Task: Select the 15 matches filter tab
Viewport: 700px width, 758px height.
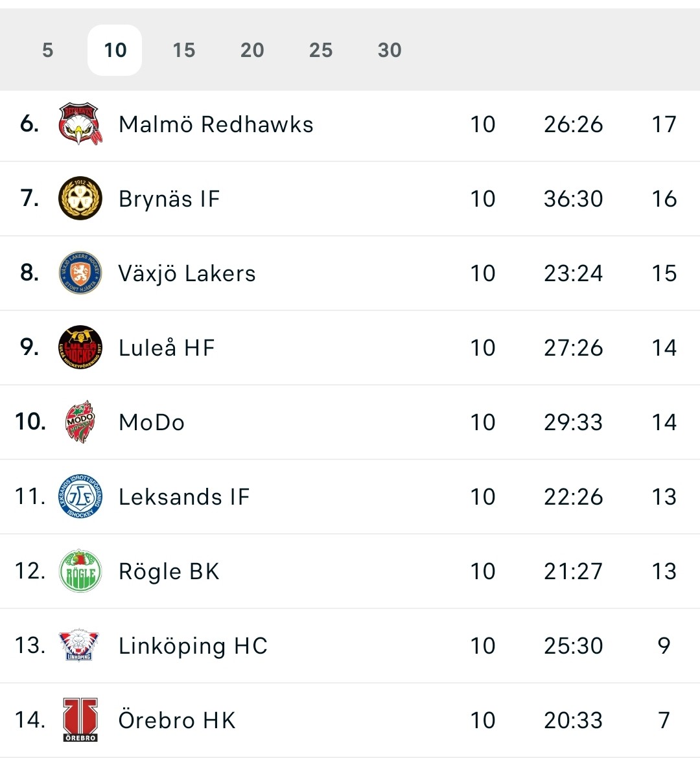Action: click(183, 51)
